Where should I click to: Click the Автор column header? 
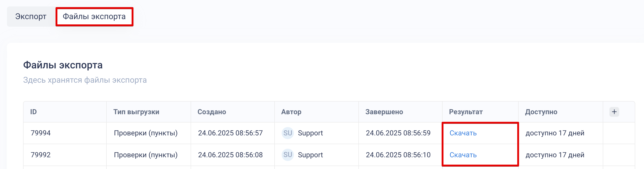point(291,112)
